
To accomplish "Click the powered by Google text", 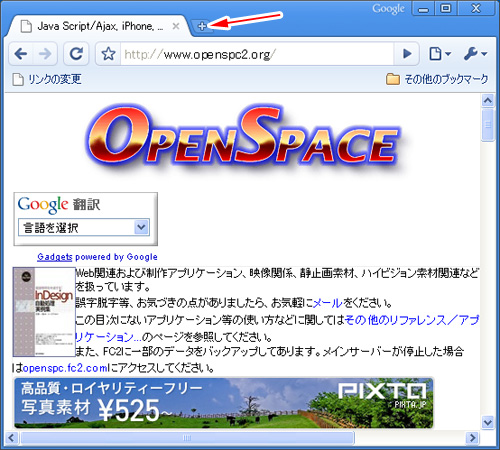I will coord(116,257).
